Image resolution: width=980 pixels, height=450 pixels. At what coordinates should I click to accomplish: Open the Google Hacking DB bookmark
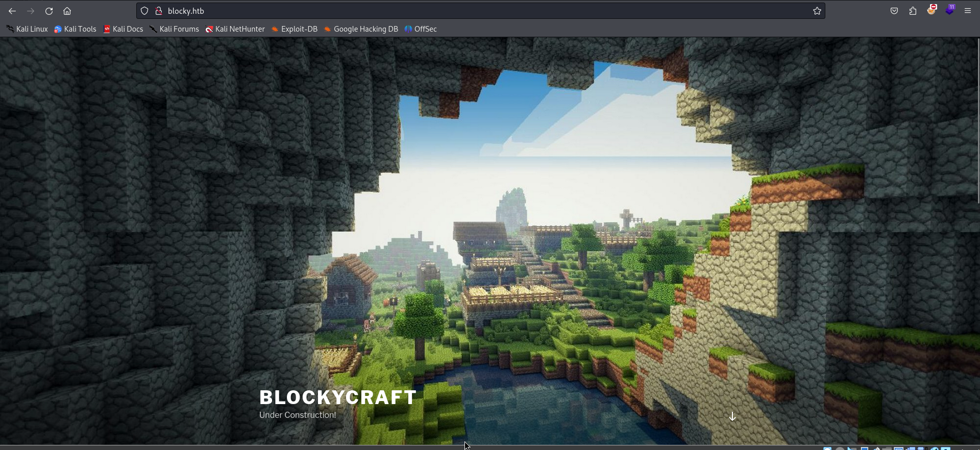361,29
